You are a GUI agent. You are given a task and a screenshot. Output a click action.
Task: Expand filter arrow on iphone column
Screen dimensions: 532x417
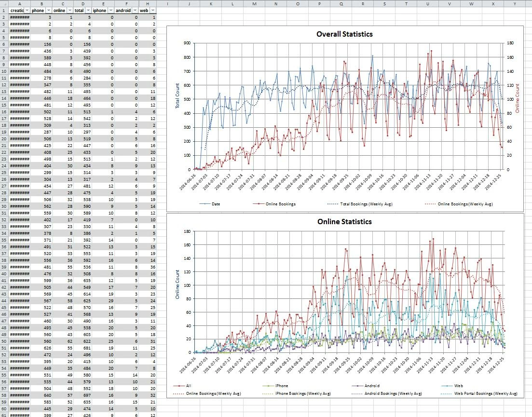pyautogui.click(x=110, y=11)
